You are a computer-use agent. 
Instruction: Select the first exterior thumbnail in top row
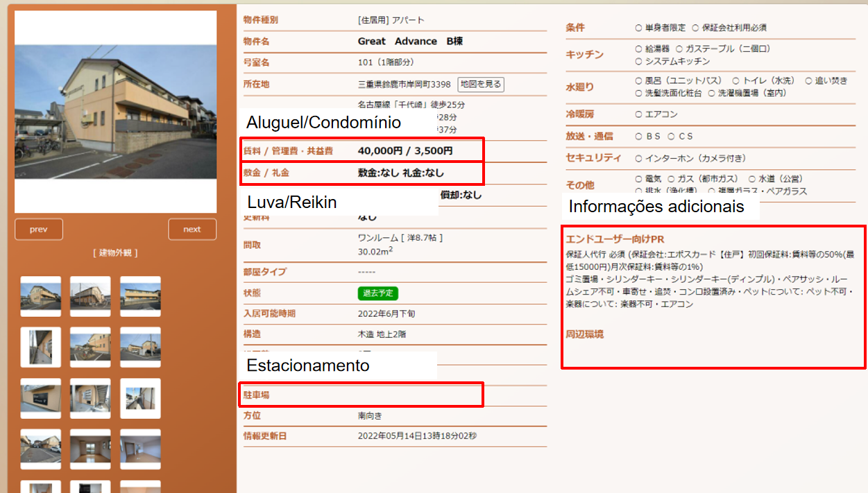[40, 297]
